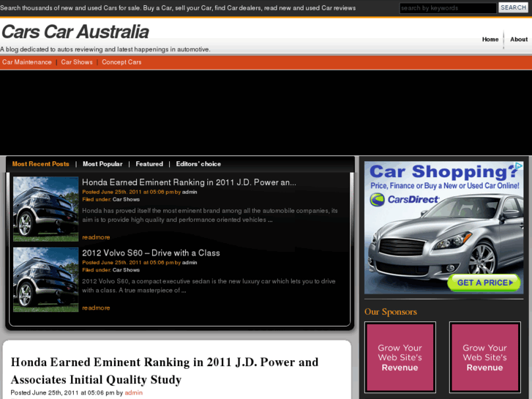Click the first Grow Your Web Site's Revenue sponsor
This screenshot has height=399, width=532.
(400, 357)
